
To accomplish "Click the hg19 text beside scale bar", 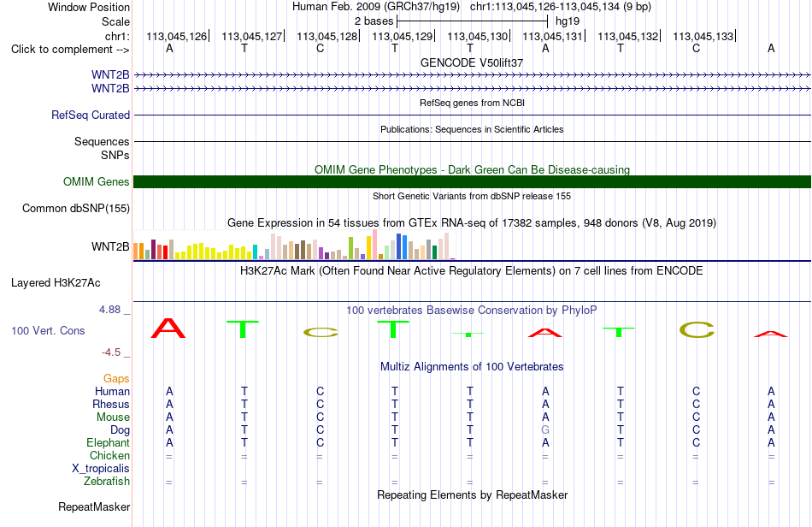I will 567,21.
